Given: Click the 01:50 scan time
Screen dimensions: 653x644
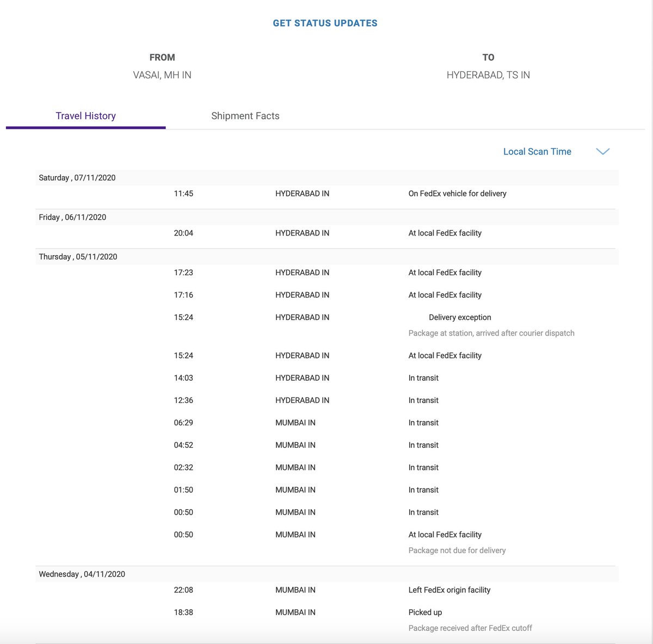Looking at the screenshot, I should point(183,490).
